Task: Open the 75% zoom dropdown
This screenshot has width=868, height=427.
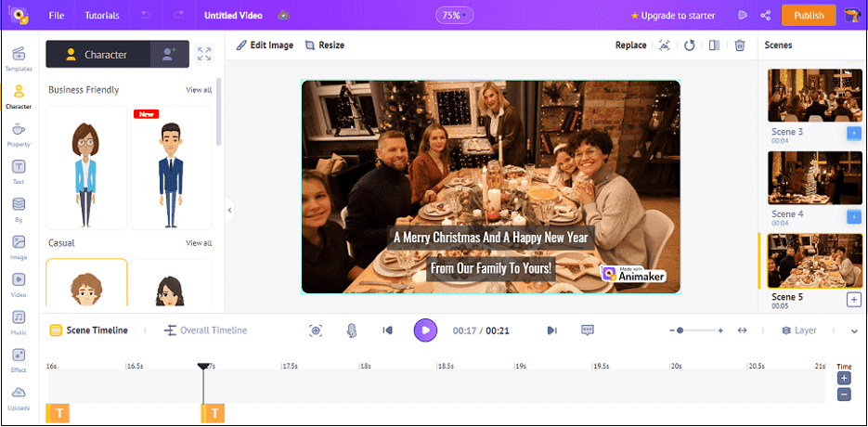Action: pos(454,16)
